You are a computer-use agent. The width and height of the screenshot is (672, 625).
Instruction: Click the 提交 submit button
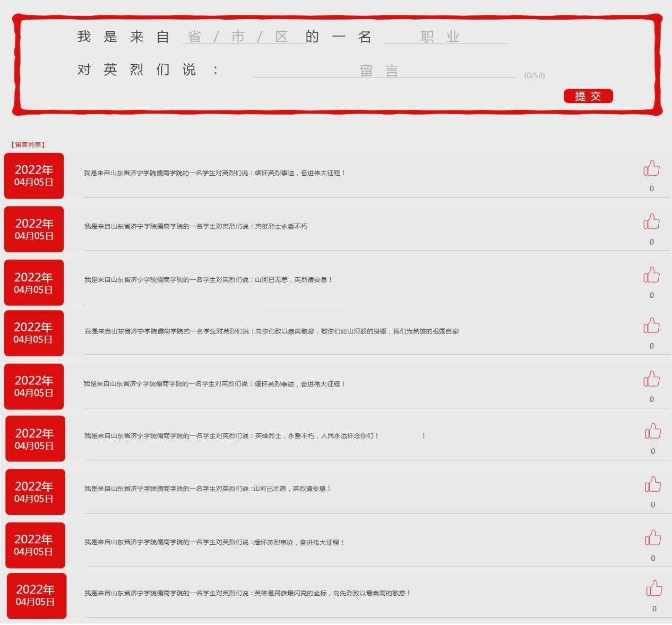pyautogui.click(x=588, y=96)
